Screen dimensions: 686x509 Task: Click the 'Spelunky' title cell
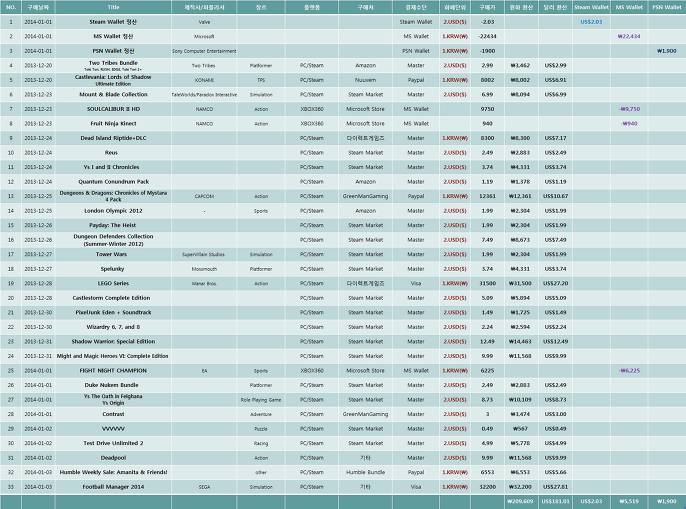click(x=113, y=269)
